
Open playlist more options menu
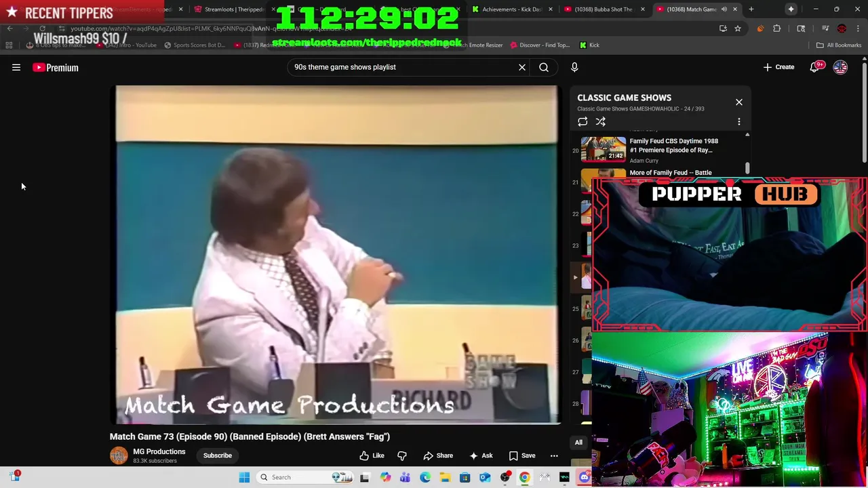739,122
